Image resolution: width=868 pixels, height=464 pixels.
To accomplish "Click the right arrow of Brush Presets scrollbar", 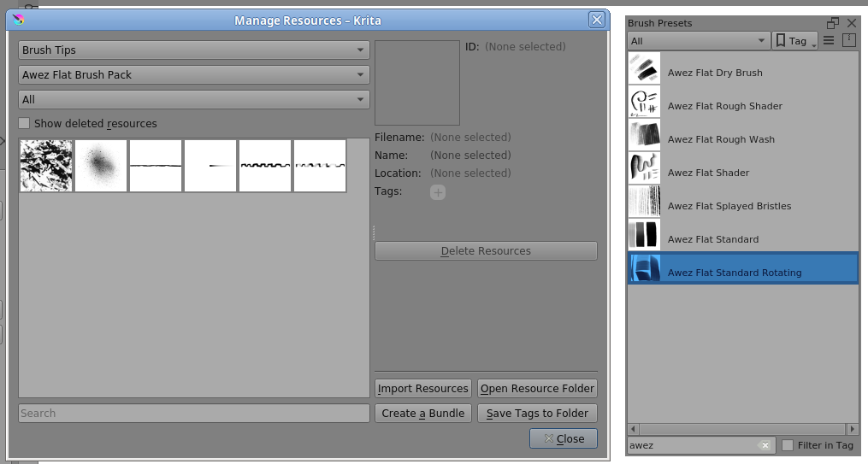I will coord(853,429).
